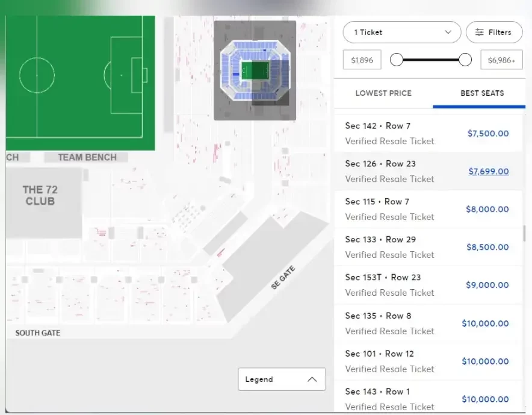Pick the Sec 133 Row 29 ticket
Viewport: 532px width, 415px height.
pyautogui.click(x=427, y=247)
